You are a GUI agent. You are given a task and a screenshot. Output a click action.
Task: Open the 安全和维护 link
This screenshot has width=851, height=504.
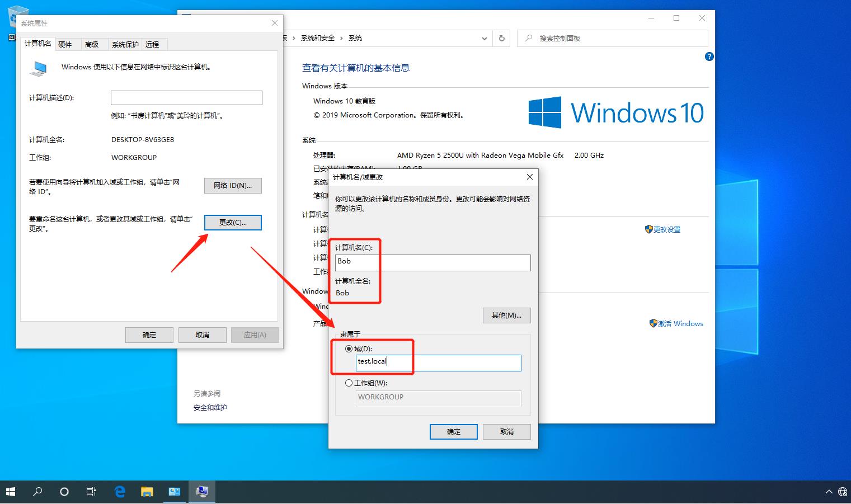click(210, 408)
